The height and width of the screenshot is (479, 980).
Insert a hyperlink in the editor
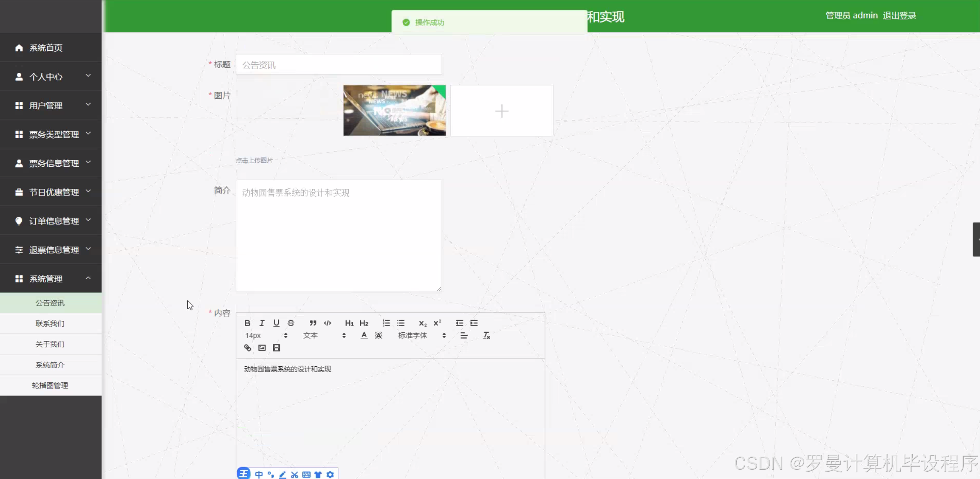coord(248,348)
